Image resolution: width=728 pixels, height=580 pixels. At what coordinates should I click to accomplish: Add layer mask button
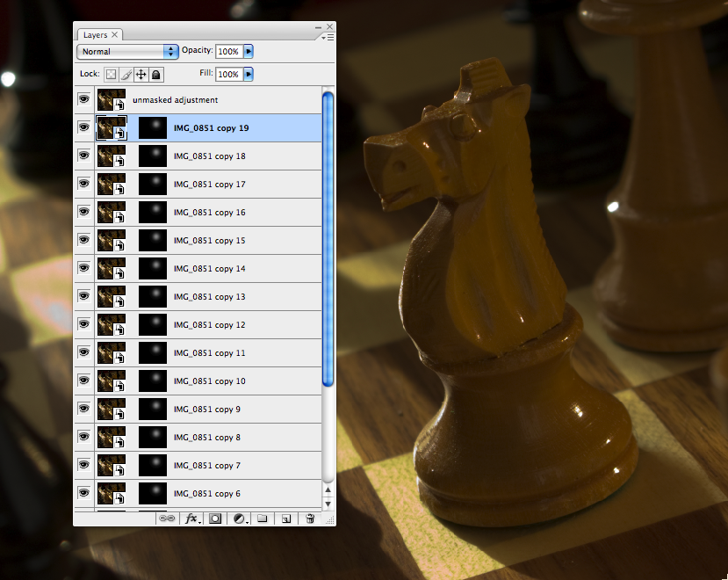[x=215, y=518]
